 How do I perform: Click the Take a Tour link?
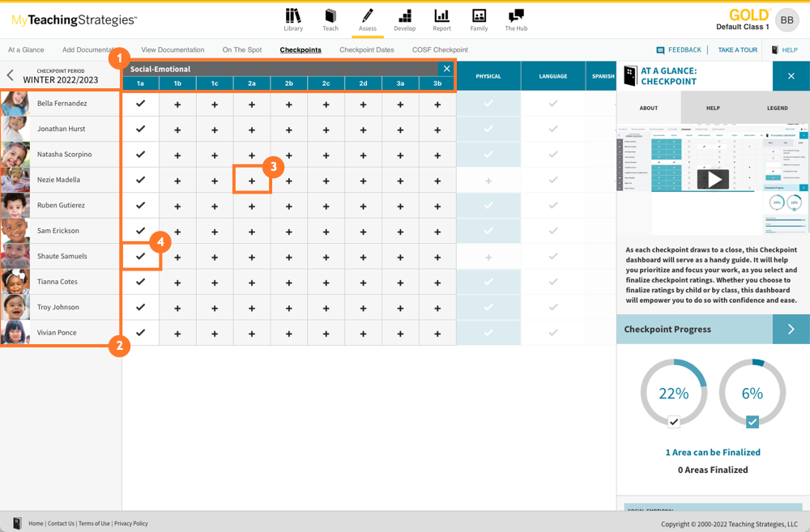(x=737, y=50)
